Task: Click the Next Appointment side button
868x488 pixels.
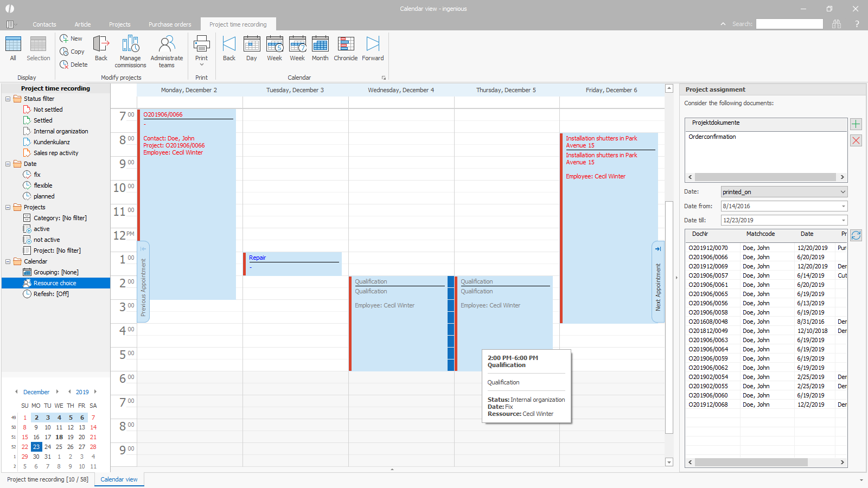Action: [x=658, y=282]
